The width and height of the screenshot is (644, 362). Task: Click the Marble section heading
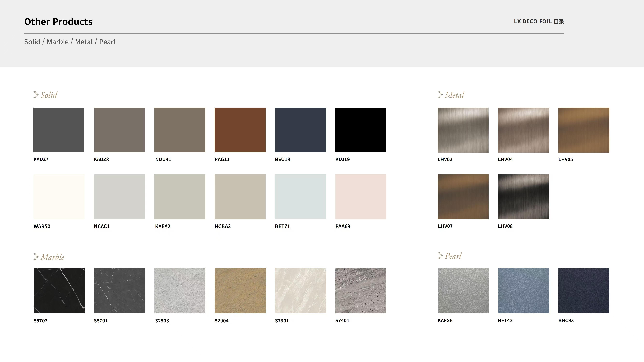pyautogui.click(x=53, y=257)
